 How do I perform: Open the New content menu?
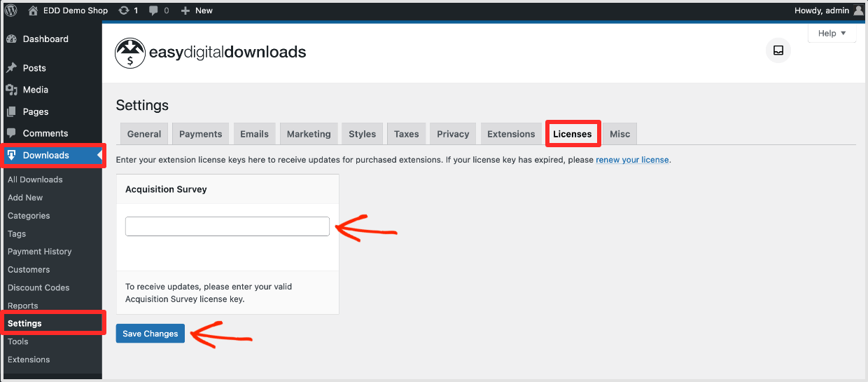197,11
